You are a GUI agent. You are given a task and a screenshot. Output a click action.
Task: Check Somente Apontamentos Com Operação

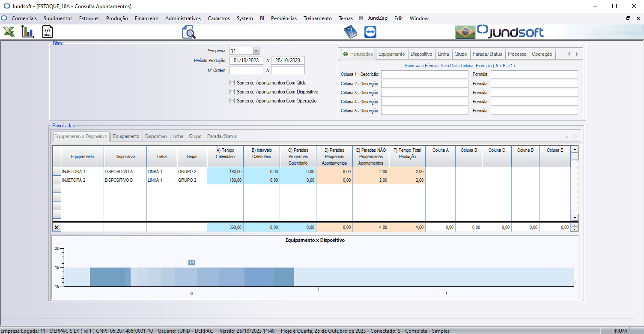pos(232,101)
